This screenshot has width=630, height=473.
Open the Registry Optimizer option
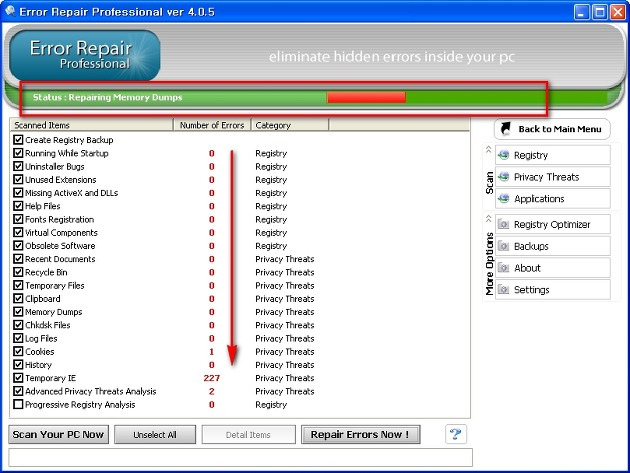click(553, 224)
